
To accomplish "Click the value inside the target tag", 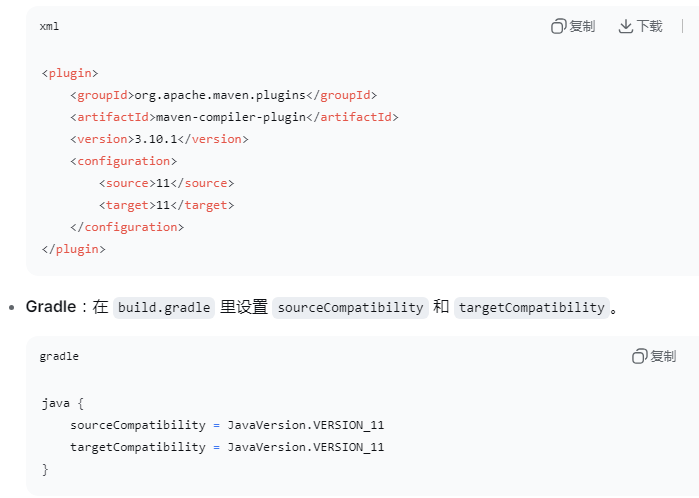I will (163, 205).
